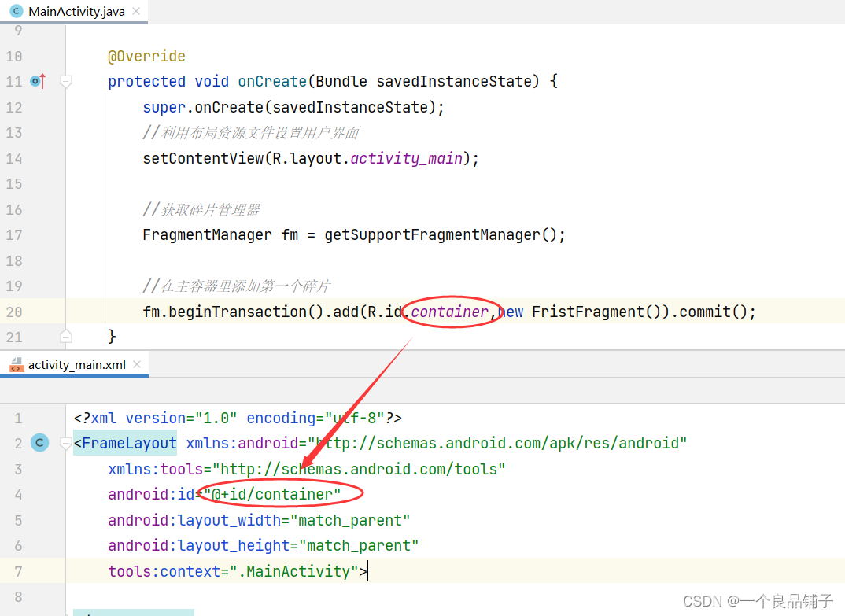Image resolution: width=845 pixels, height=616 pixels.
Task: Click line number 4 in XML gutter
Action: click(18, 495)
